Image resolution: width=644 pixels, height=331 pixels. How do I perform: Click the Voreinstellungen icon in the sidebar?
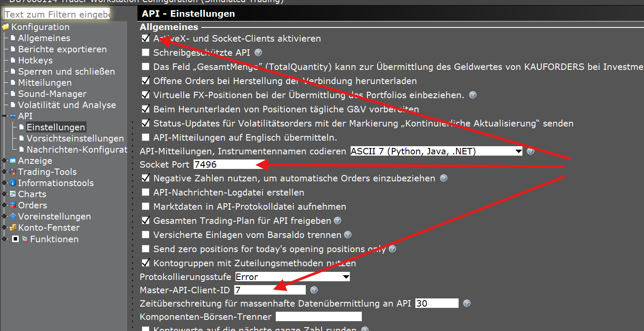coord(13,217)
